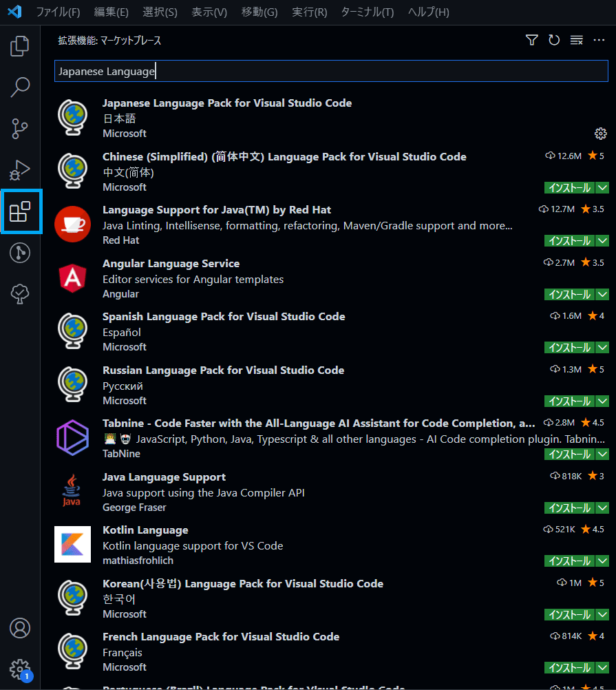
Task: Clear extensions search results icon
Action: pos(577,41)
